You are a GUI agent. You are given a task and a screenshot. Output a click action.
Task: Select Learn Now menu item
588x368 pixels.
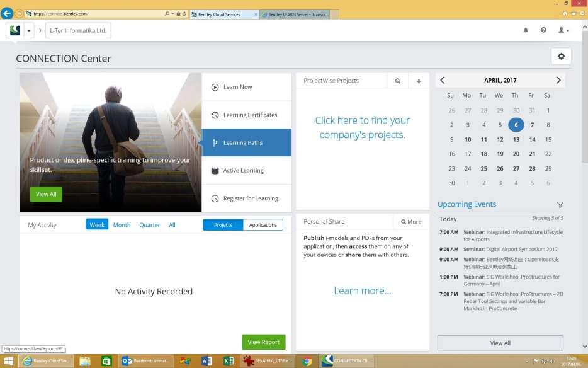[246, 87]
